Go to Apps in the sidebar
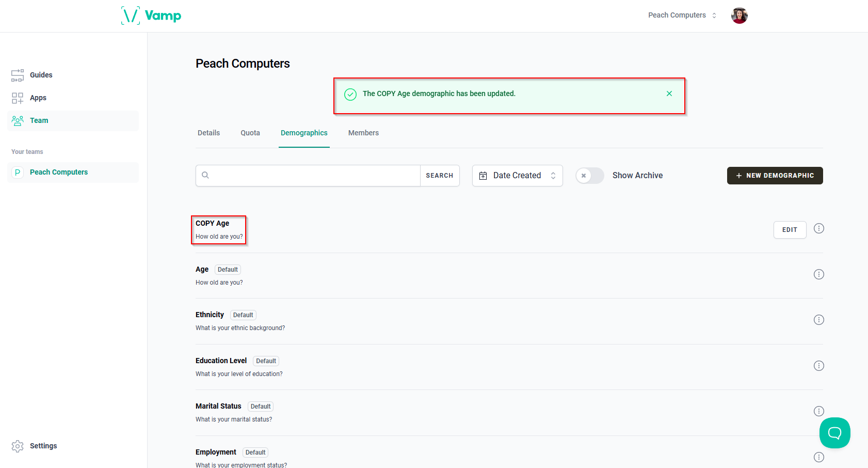The image size is (868, 468). pyautogui.click(x=73, y=98)
